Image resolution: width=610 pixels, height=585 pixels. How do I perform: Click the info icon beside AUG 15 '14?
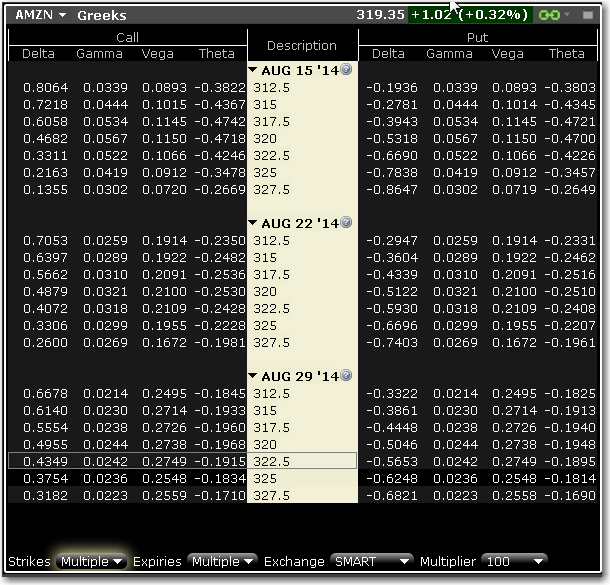click(346, 70)
